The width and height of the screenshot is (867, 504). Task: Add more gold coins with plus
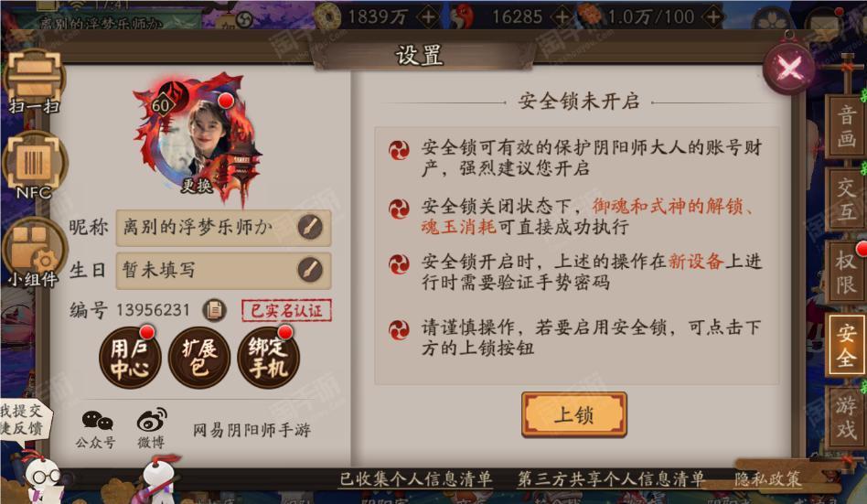pos(429,16)
